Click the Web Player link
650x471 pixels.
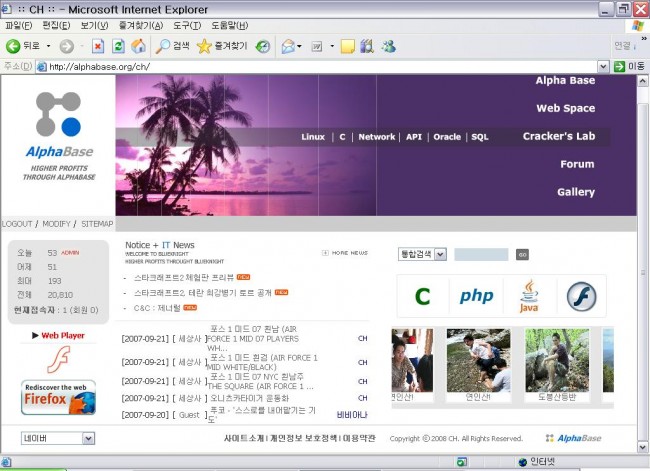tap(63, 335)
